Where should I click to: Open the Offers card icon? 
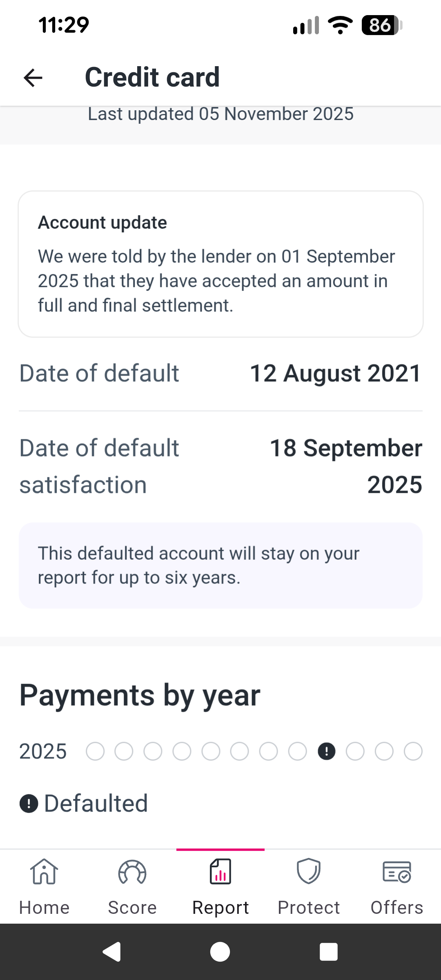point(396,872)
